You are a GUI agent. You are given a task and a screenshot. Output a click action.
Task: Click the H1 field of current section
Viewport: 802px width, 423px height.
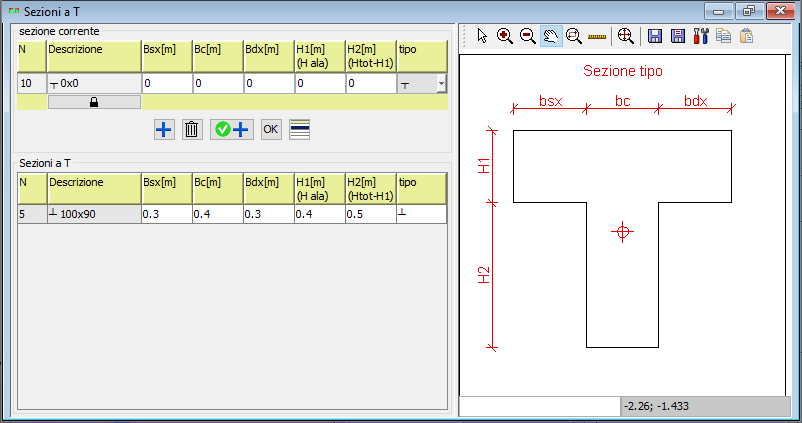[x=320, y=83]
